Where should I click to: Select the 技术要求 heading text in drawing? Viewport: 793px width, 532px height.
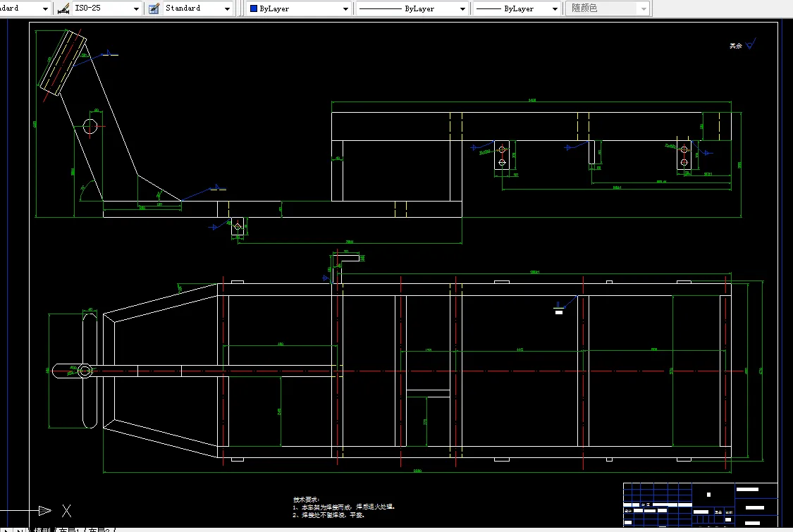(307, 499)
